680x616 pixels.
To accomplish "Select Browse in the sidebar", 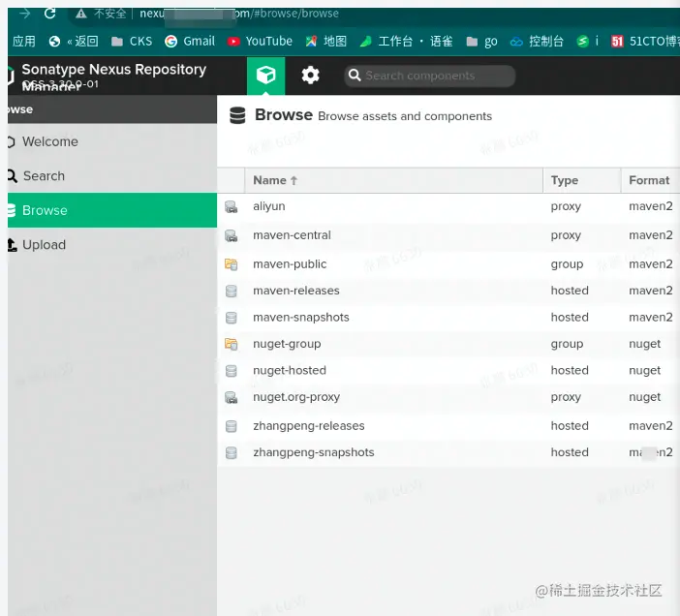I will pos(112,210).
